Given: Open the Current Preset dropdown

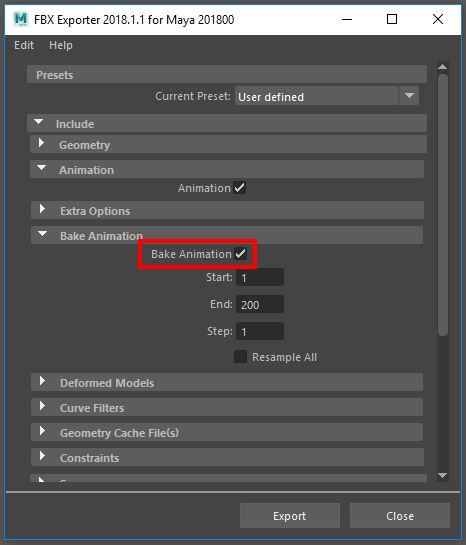Looking at the screenshot, I should (327, 96).
